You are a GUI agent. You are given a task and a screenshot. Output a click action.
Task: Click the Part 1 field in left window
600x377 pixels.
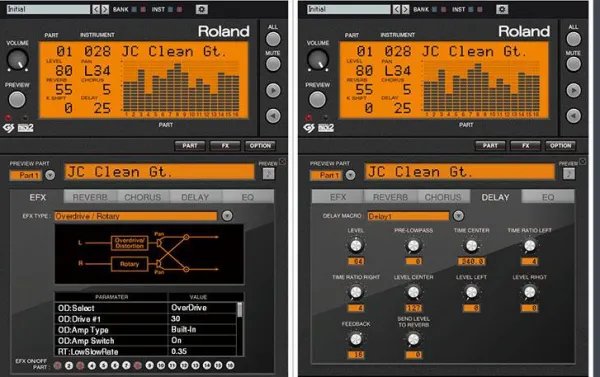[26, 175]
